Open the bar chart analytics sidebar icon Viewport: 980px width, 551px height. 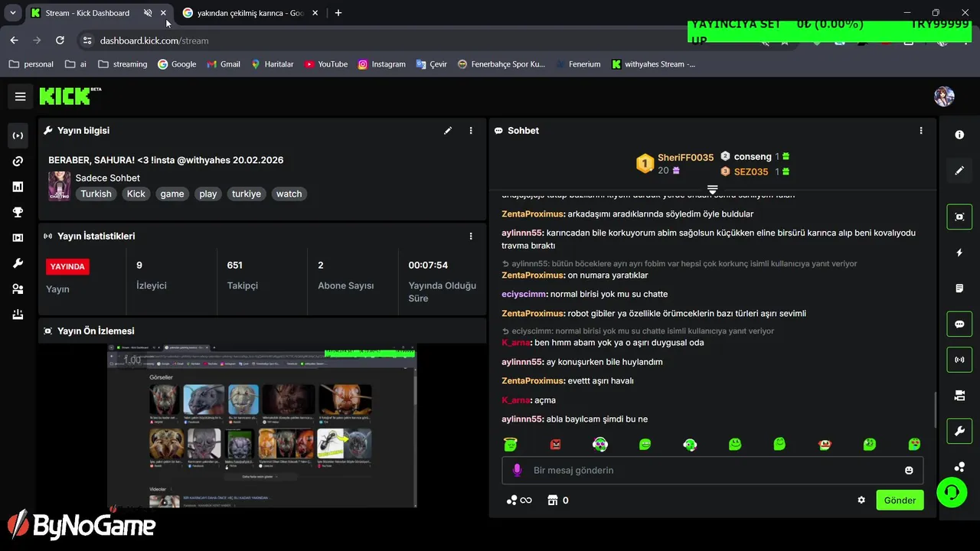(18, 187)
